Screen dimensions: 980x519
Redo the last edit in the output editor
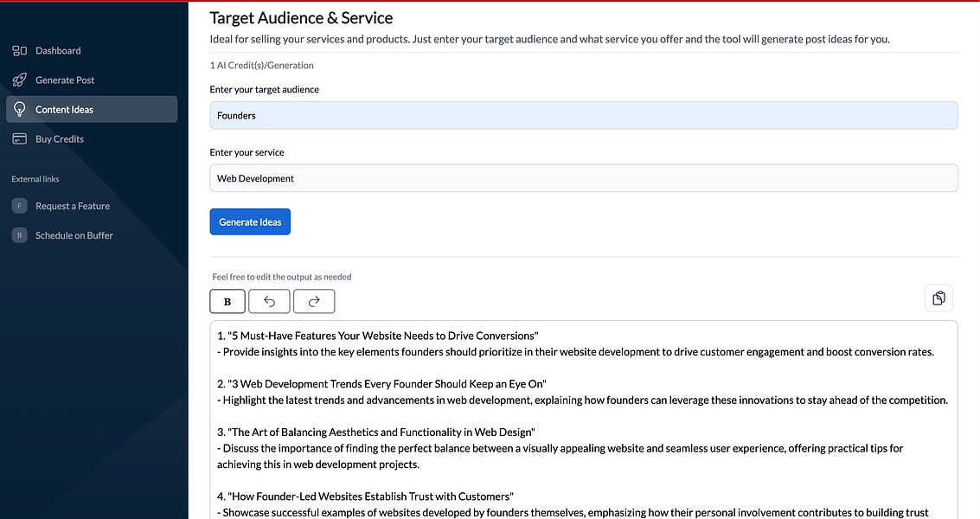[x=314, y=302]
